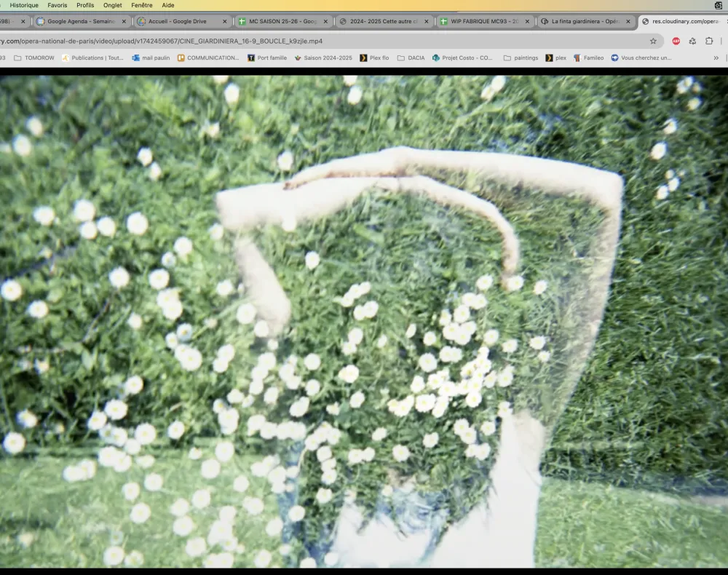The image size is (728, 575).
Task: Open the paintings bookmarks folder
Action: [x=520, y=57]
